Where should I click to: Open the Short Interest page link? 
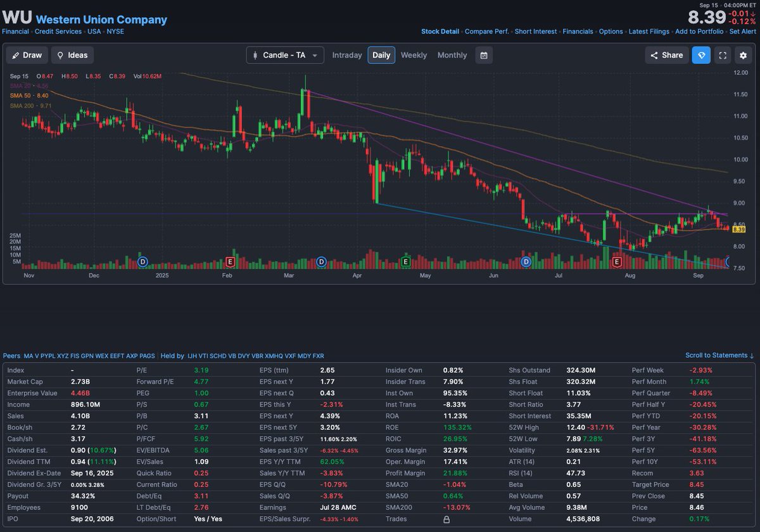pyautogui.click(x=536, y=32)
